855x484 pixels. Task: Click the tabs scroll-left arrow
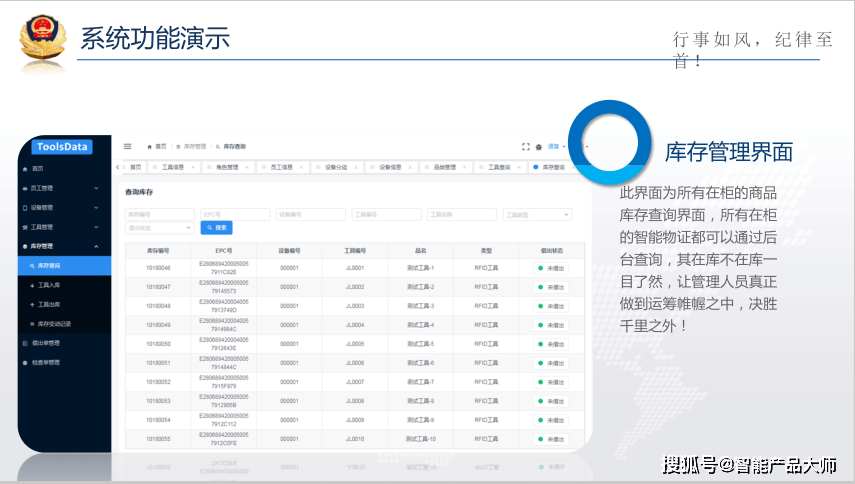(x=118, y=167)
